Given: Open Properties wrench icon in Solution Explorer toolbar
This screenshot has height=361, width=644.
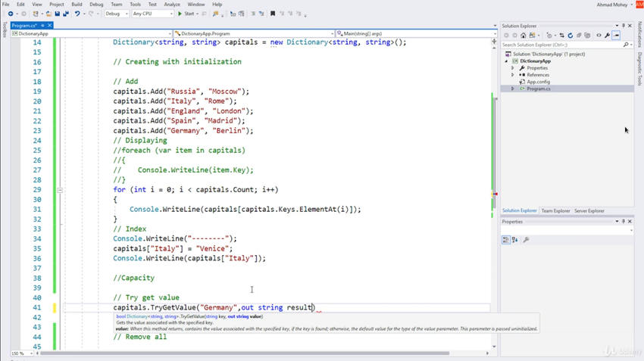Looking at the screenshot, I should point(608,36).
